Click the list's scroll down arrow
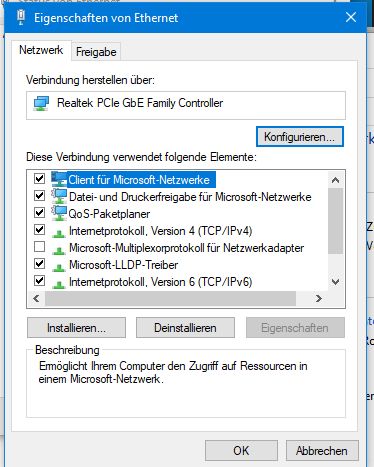 coord(335,282)
